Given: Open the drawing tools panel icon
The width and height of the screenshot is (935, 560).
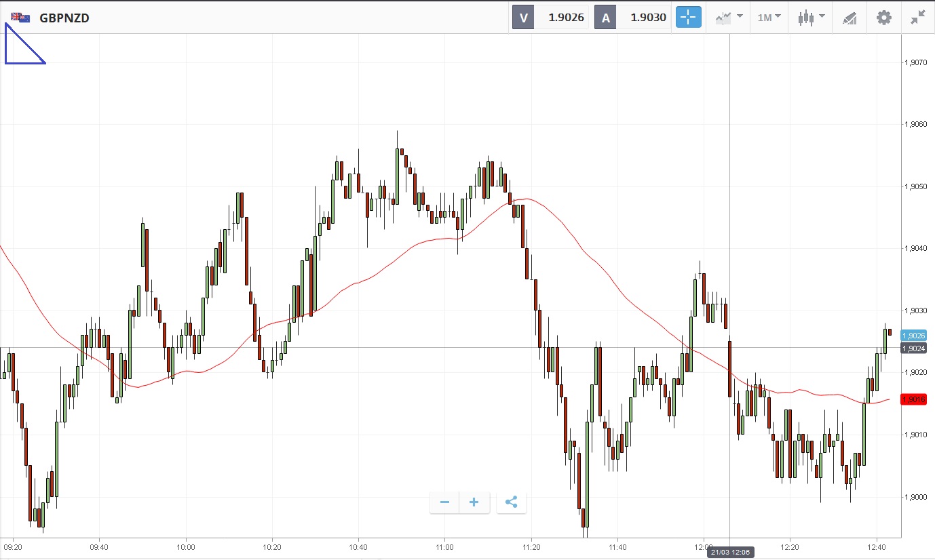Looking at the screenshot, I should point(850,18).
